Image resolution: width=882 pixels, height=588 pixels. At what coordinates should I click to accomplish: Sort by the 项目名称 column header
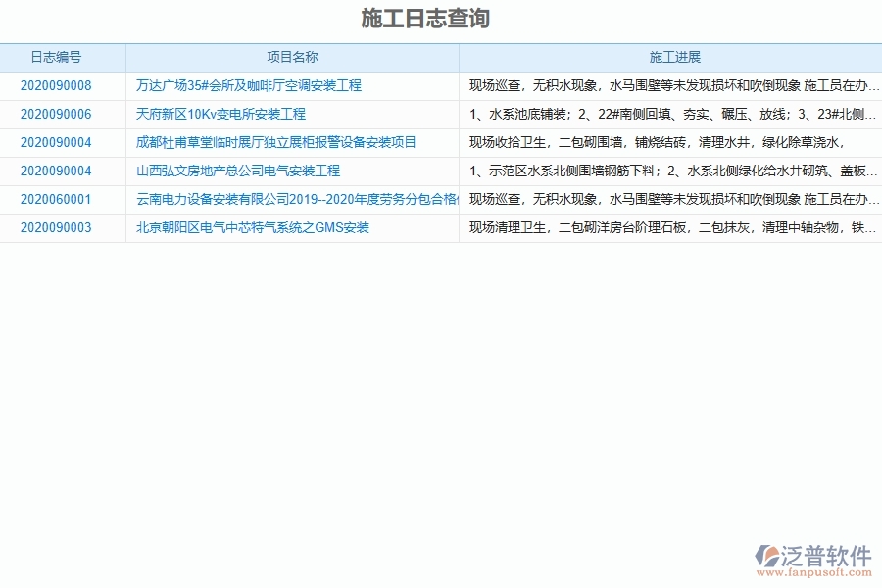pos(292,57)
